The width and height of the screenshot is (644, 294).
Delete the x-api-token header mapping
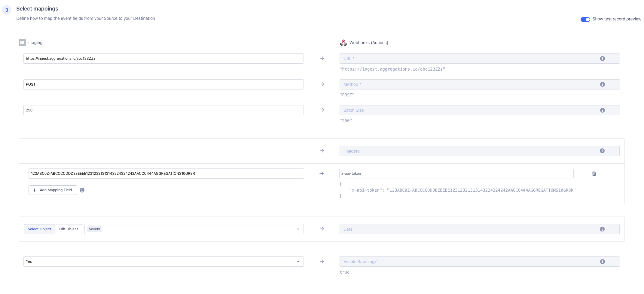tap(594, 174)
